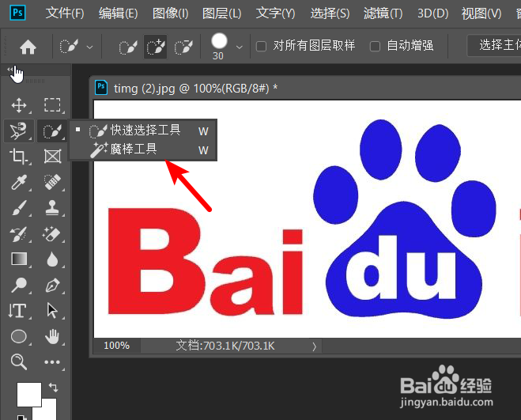This screenshot has height=420, width=521.
Task: Open the 3D(D) menu
Action: click(x=433, y=13)
